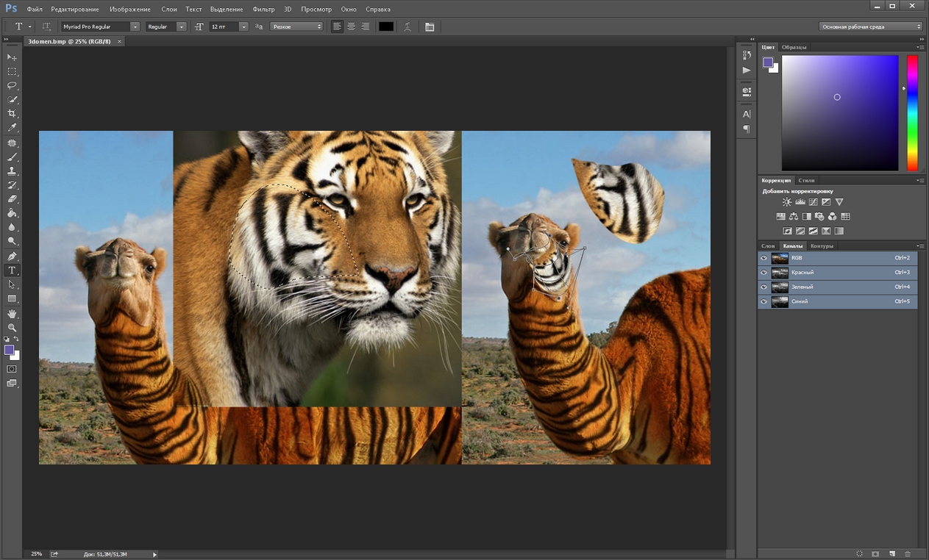Switch to the Образцы tab
929x560 pixels.
[x=794, y=47]
